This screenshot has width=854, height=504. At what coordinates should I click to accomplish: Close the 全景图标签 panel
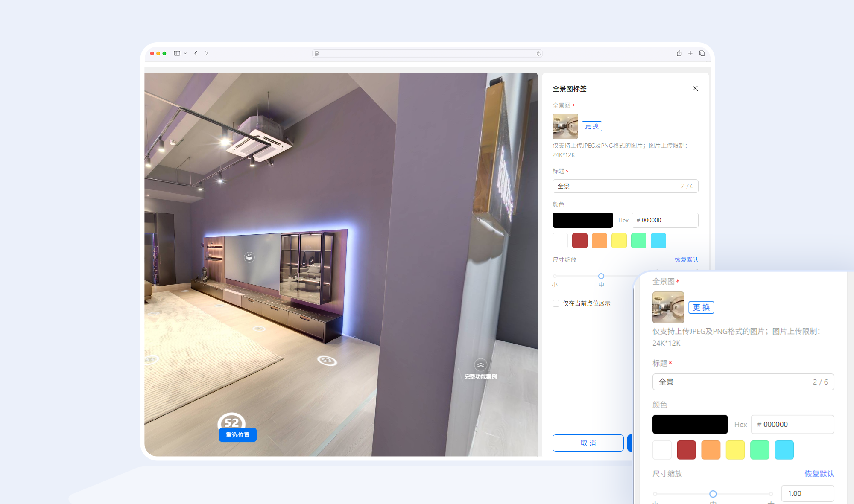695,88
